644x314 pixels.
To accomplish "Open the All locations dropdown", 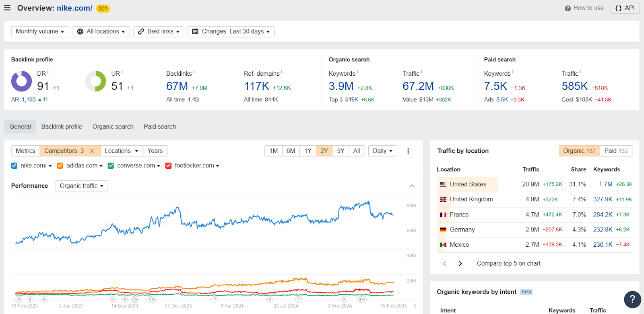I will (101, 31).
